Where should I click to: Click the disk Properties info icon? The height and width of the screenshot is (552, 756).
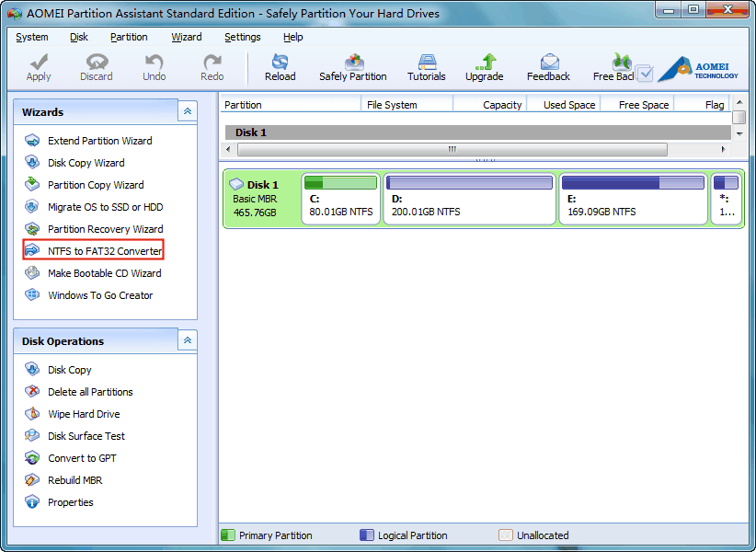32,502
